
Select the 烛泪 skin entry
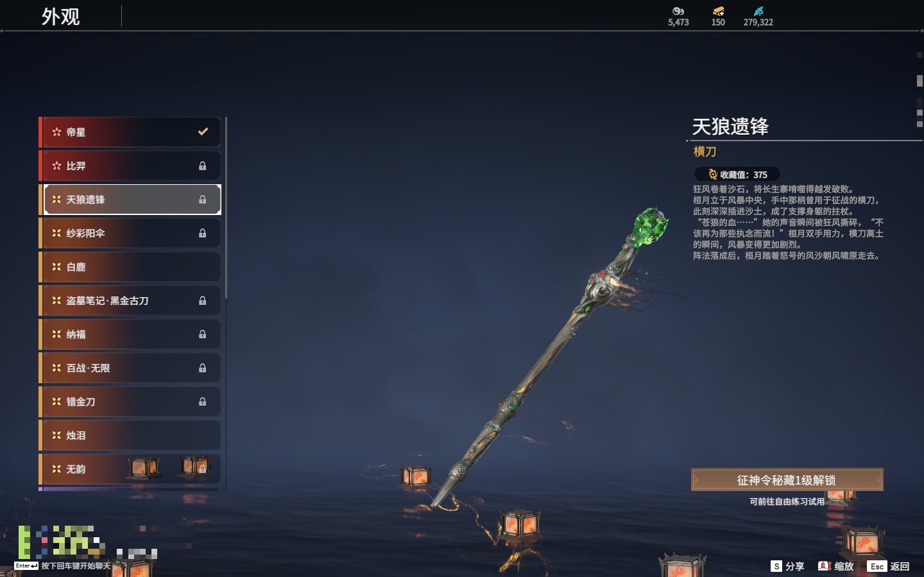130,435
